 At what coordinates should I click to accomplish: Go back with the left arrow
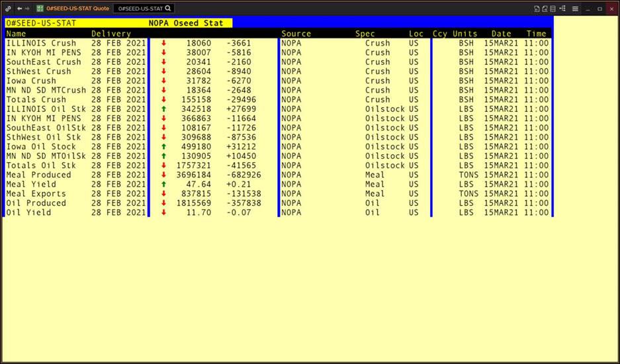pyautogui.click(x=19, y=9)
